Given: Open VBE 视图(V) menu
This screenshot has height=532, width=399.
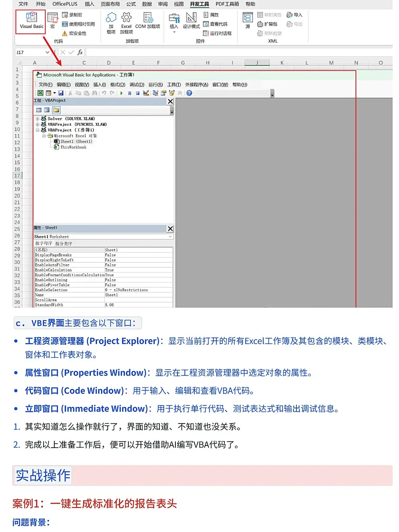Looking at the screenshot, I should 82,85.
